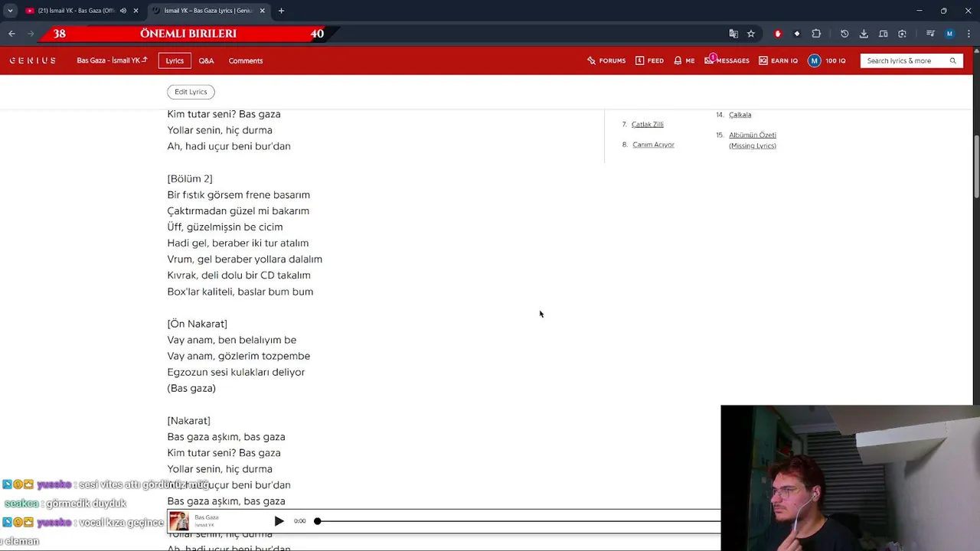Open the Chrome three-dot menu
Screen dimensions: 980x551
969,34
